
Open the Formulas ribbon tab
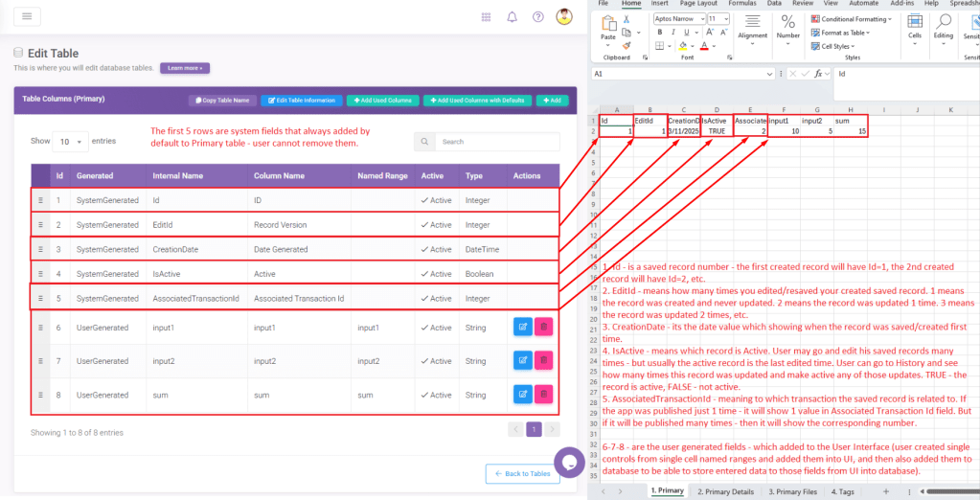[741, 4]
